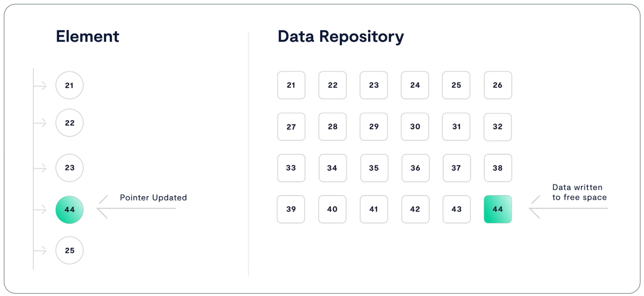Select the green data block 44
Screen dimensions: 644x296
click(498, 209)
